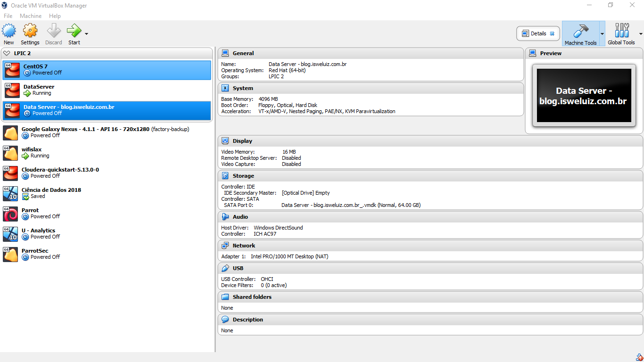Open Shared folders settings header link

(252, 297)
